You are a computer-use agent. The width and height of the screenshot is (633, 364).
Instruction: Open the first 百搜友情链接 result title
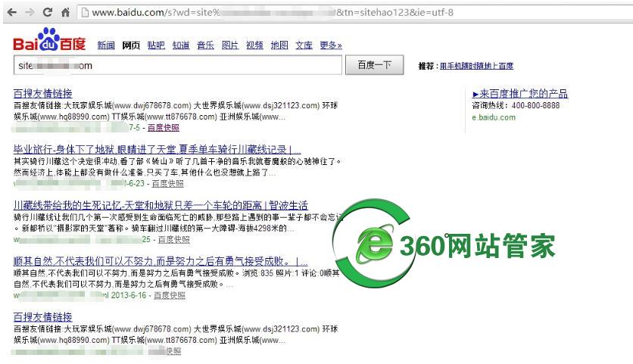click(43, 94)
